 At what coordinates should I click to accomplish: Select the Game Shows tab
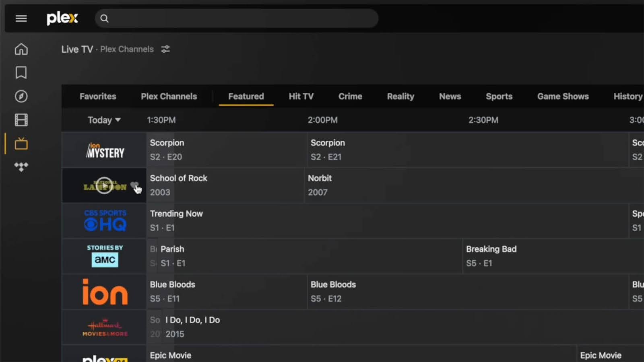tap(563, 97)
